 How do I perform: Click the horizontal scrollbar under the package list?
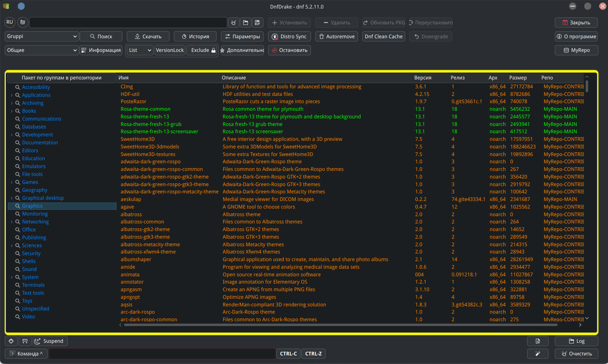pyautogui.click(x=340, y=325)
